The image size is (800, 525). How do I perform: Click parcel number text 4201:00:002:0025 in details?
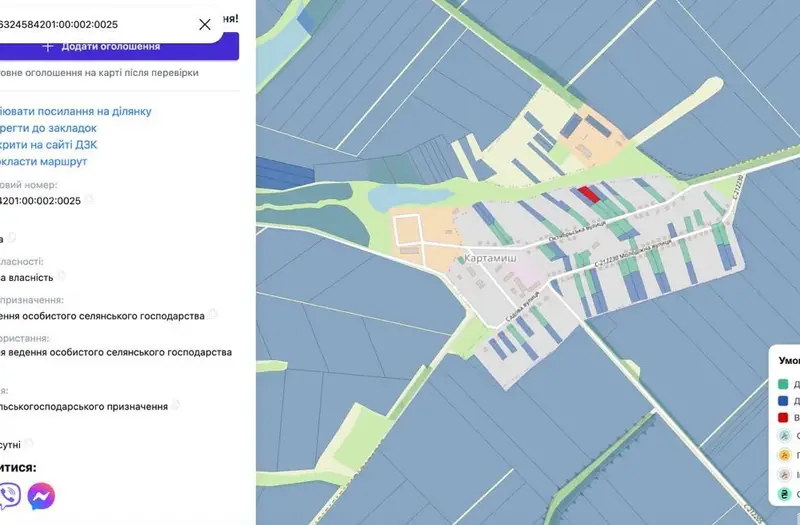point(40,201)
